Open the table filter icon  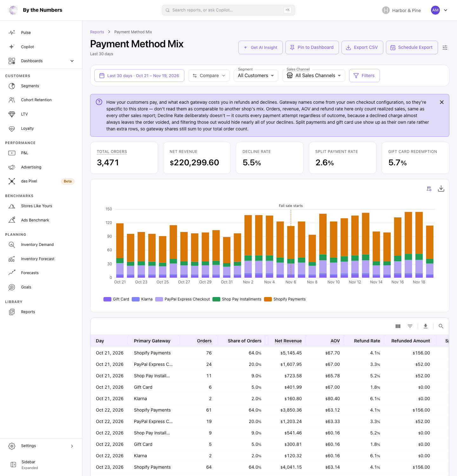[x=410, y=326]
